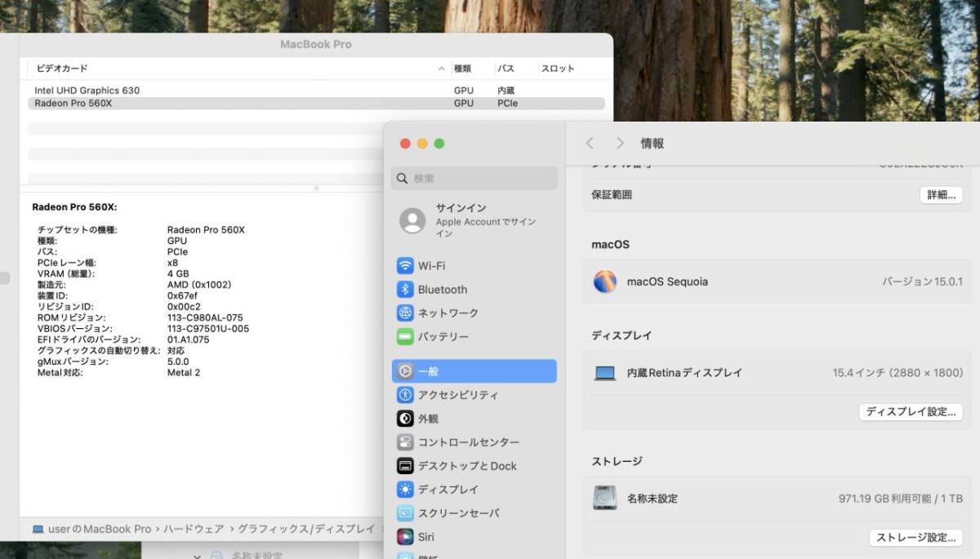Select スクリーンセーバ in the sidebar
Image resolution: width=980 pixels, height=559 pixels.
coord(459,513)
